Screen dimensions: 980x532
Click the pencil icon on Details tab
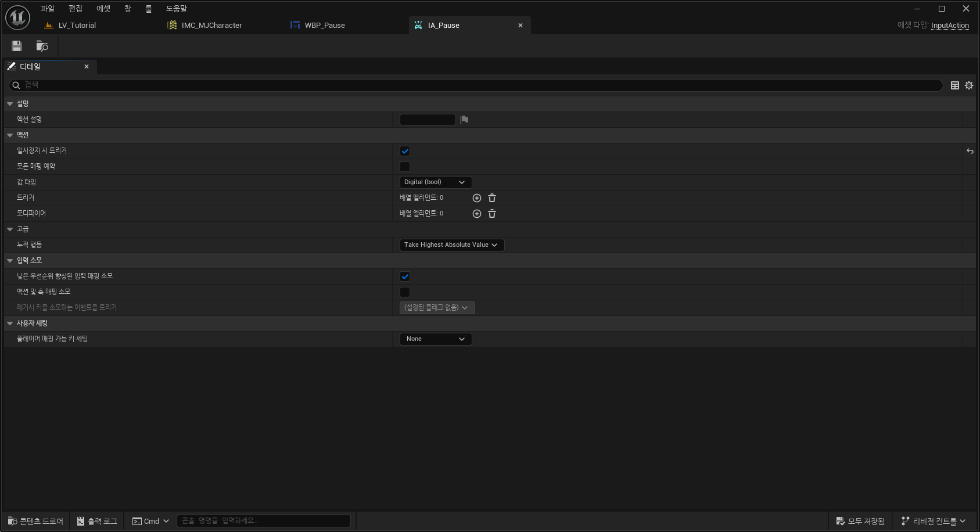[11, 66]
